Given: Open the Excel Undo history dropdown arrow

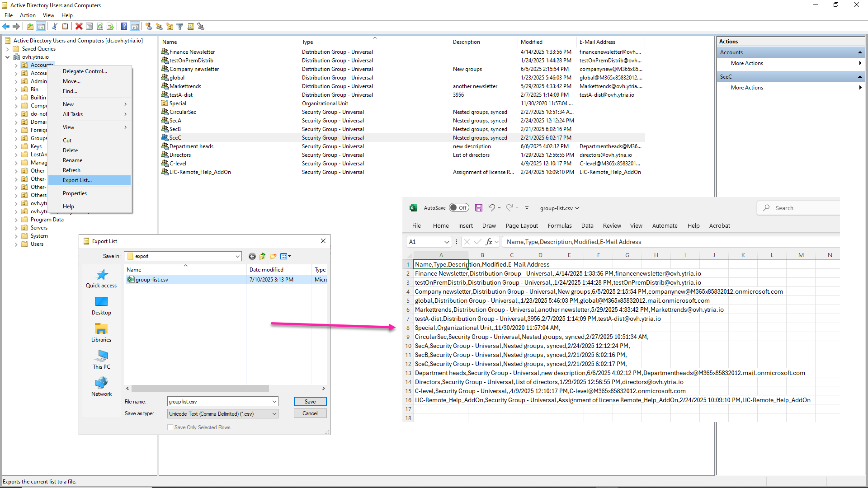Looking at the screenshot, I should point(499,208).
